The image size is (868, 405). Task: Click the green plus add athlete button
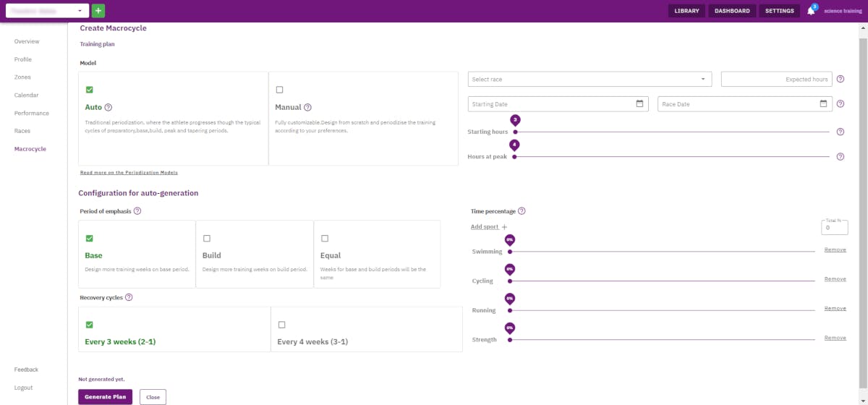(x=98, y=11)
